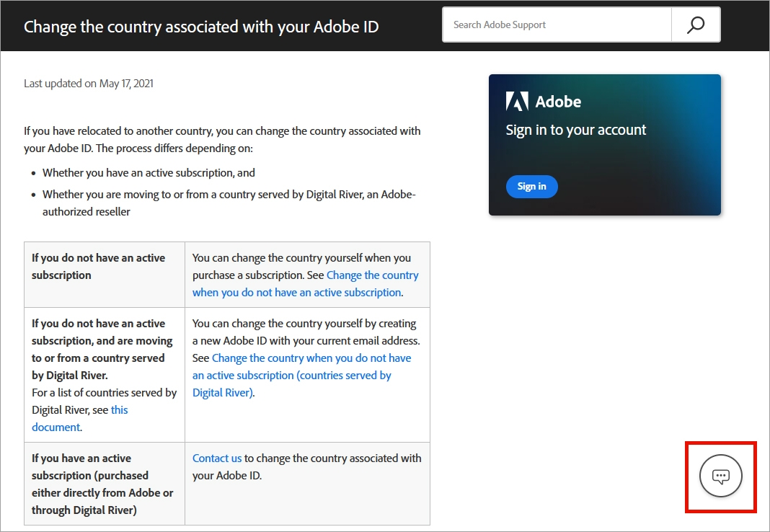Click the "If you have an active subscription" table cell
This screenshot has width=770, height=532.
[102, 484]
